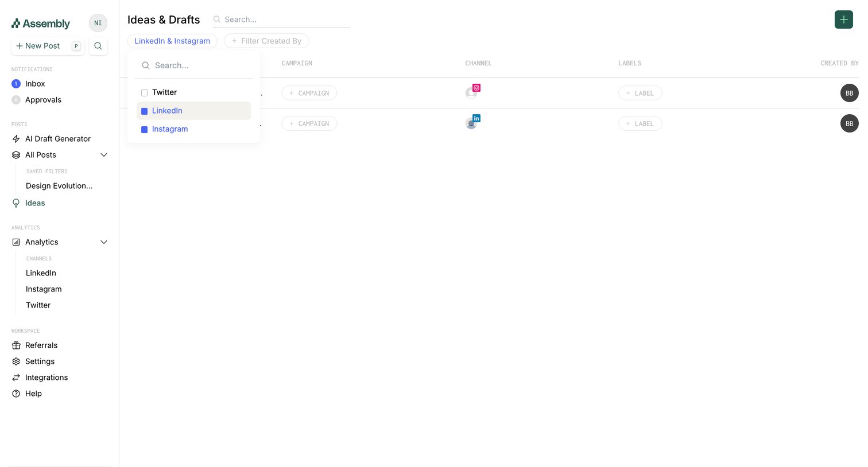Click the Ideas lightbulb icon
This screenshot has height=467, width=868.
coord(16,203)
